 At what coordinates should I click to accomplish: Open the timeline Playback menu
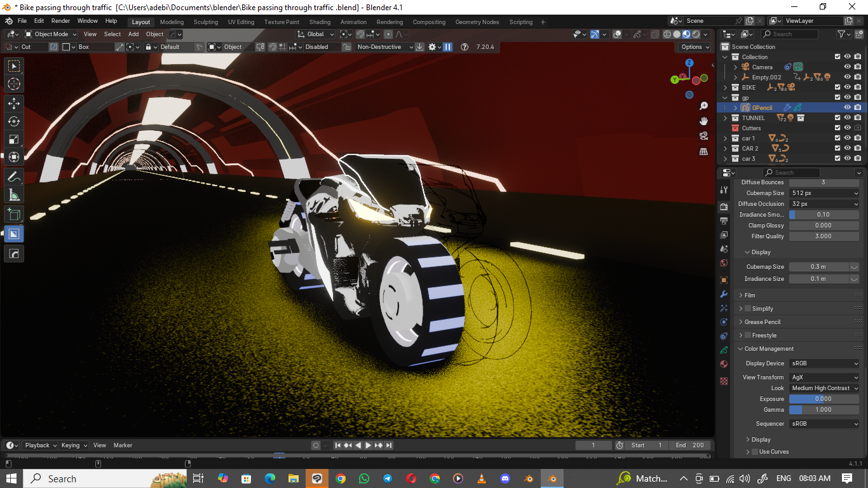tap(40, 445)
